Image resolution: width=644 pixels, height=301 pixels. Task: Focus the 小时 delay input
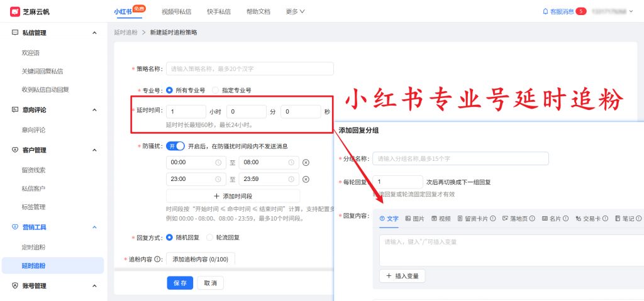coord(186,112)
